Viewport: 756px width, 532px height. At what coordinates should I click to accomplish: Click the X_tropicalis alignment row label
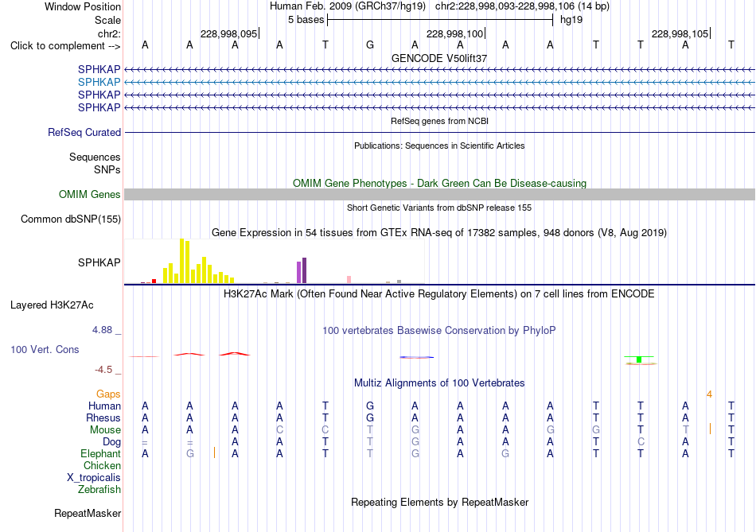point(94,478)
